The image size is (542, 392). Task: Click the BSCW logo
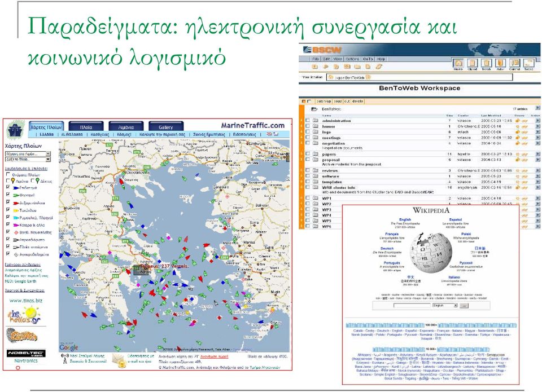point(322,50)
